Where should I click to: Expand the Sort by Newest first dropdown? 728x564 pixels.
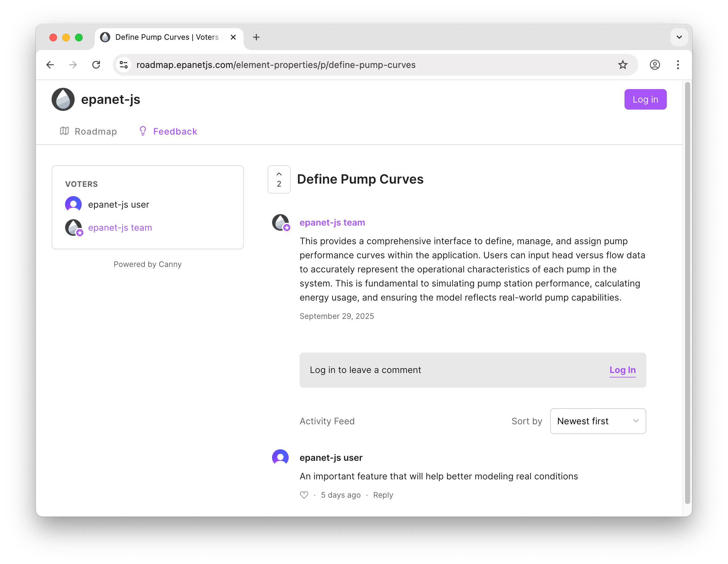[598, 421]
